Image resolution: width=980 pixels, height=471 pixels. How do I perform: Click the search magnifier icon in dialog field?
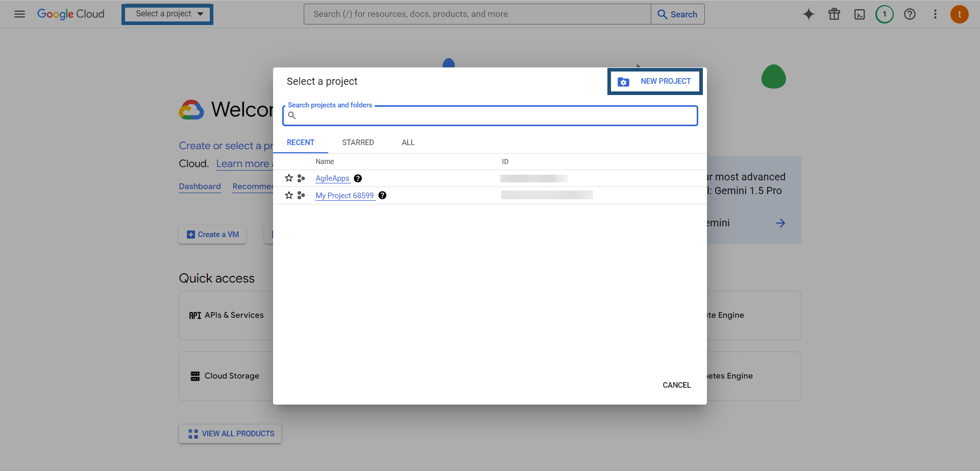coord(292,115)
